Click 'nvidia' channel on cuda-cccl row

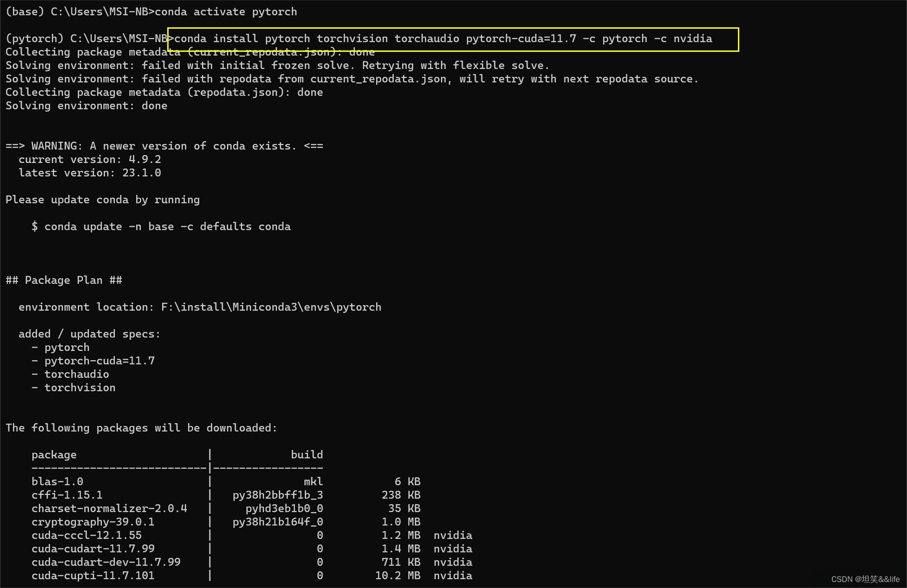click(x=453, y=535)
